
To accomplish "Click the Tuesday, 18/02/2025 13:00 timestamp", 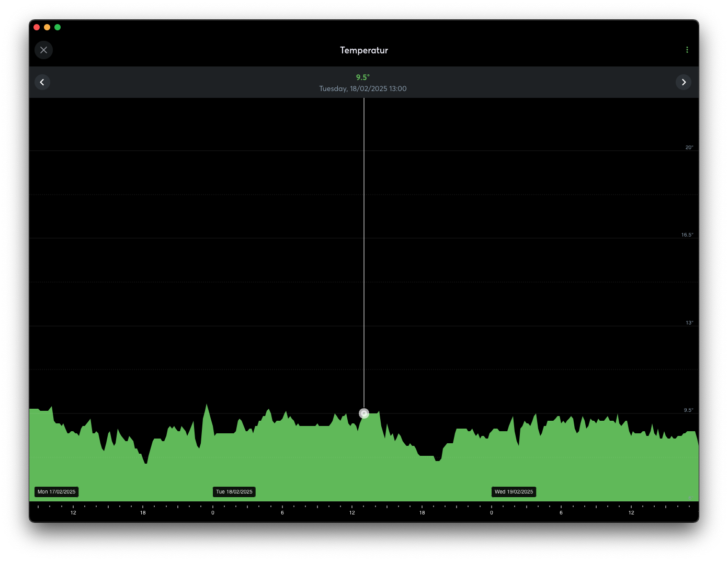I will coord(363,89).
